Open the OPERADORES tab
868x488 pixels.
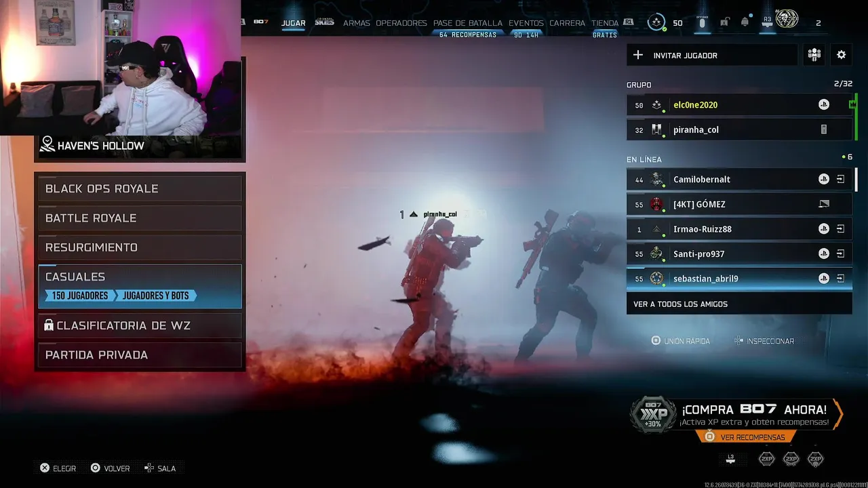[401, 23]
